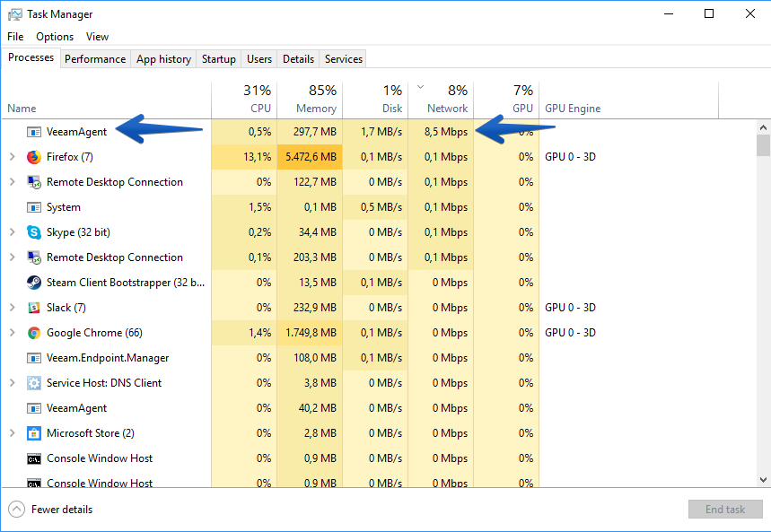
Task: Sort by the CPU column header
Action: [x=244, y=100]
